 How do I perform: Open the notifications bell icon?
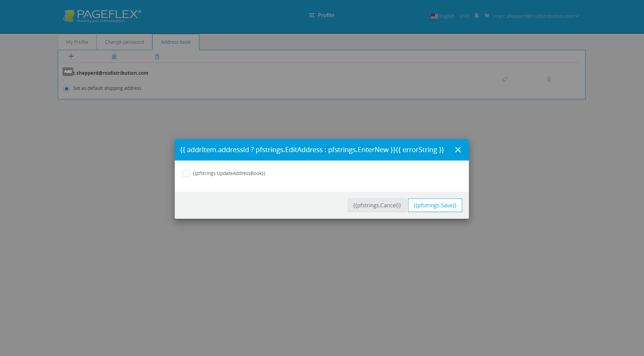click(x=476, y=16)
